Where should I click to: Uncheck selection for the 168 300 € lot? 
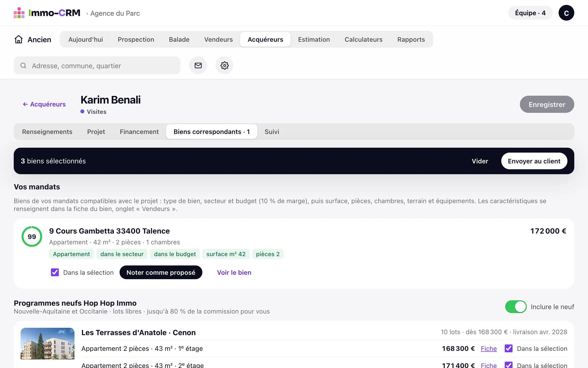click(509, 348)
